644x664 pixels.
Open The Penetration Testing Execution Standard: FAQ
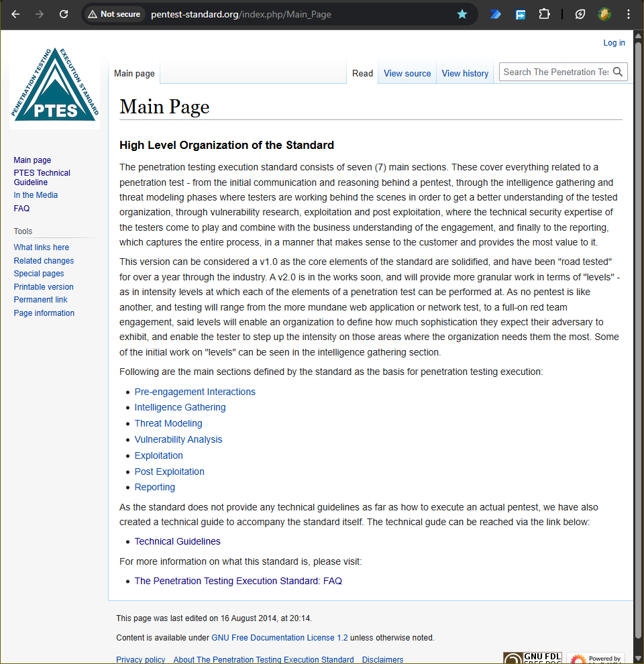pos(238,581)
